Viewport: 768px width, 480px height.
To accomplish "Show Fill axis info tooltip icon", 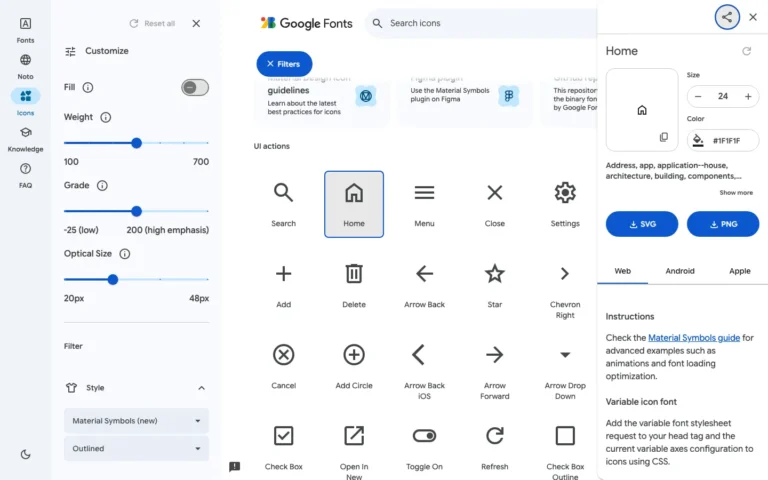I will [x=88, y=87].
